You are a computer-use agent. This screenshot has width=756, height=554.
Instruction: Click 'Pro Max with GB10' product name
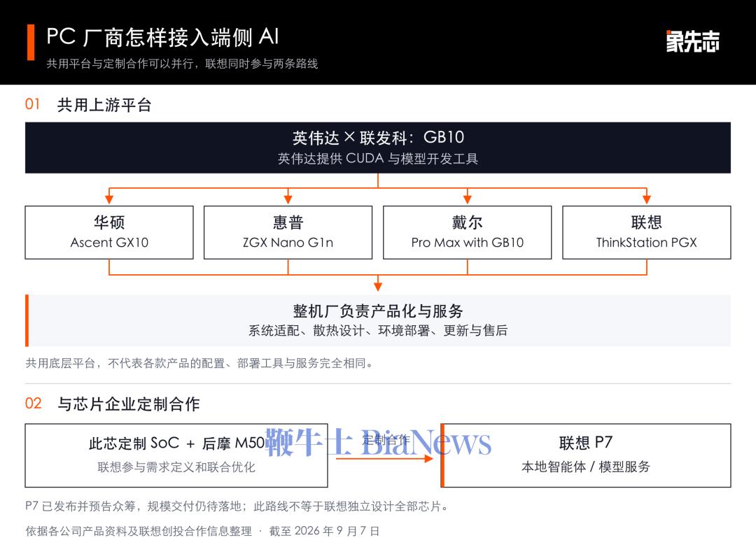(x=467, y=242)
